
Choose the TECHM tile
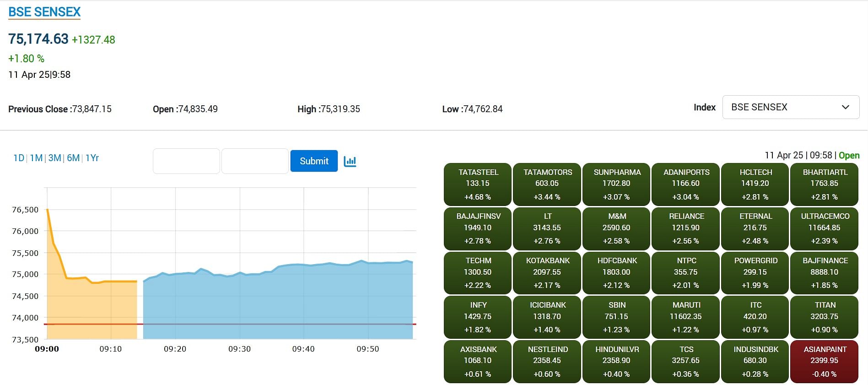tap(478, 273)
